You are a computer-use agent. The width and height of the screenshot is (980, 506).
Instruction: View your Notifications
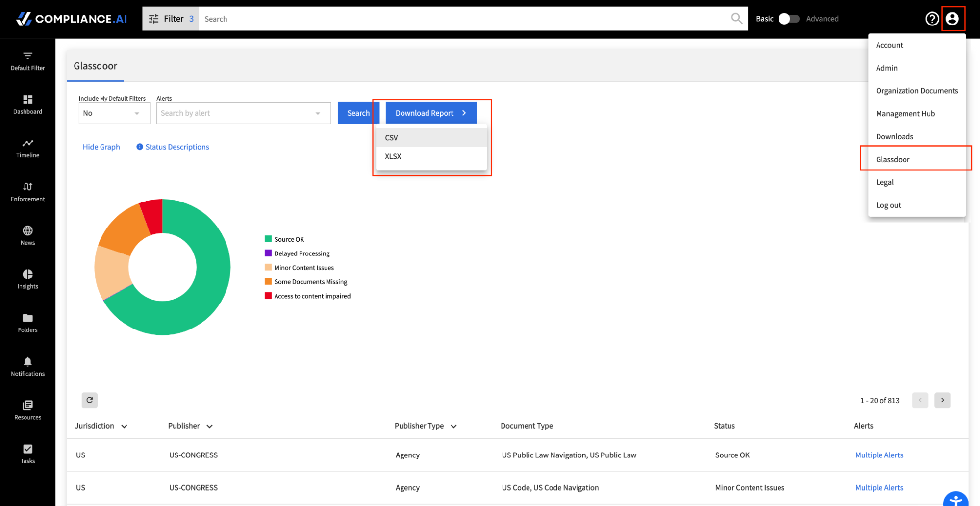tap(27, 366)
